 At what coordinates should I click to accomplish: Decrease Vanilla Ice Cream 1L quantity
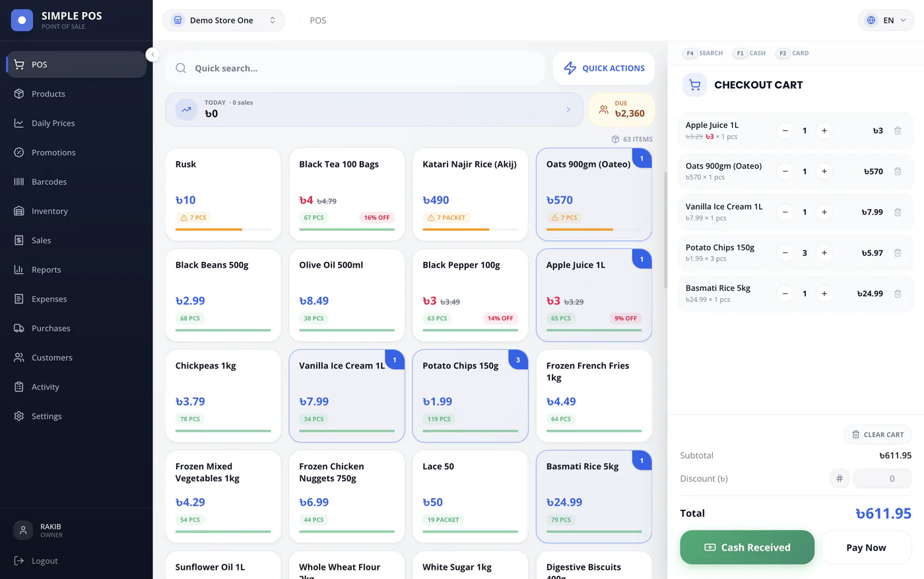(785, 212)
